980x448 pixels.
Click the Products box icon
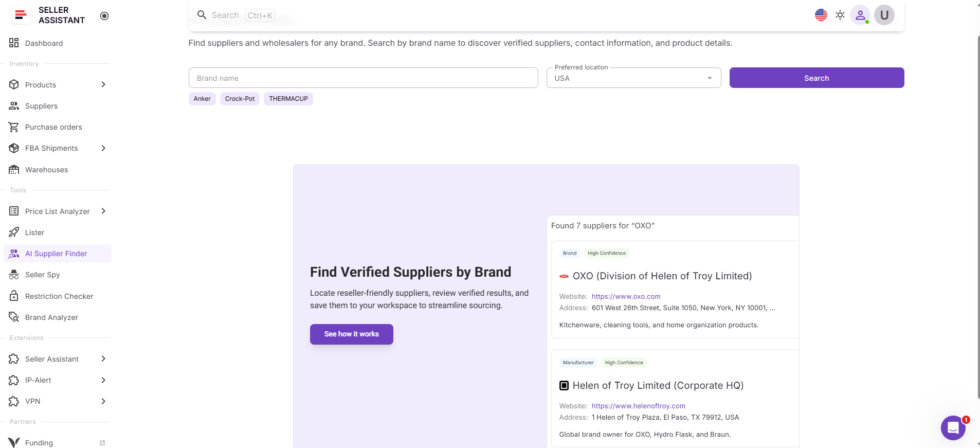14,84
